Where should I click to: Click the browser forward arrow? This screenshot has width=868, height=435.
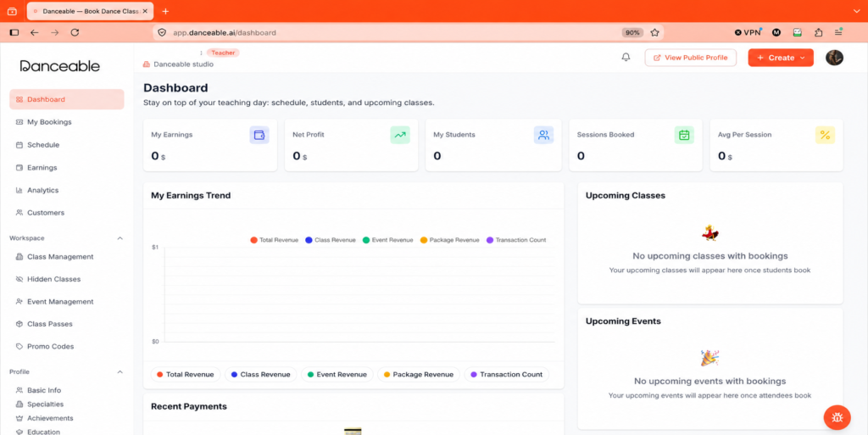pyautogui.click(x=54, y=33)
